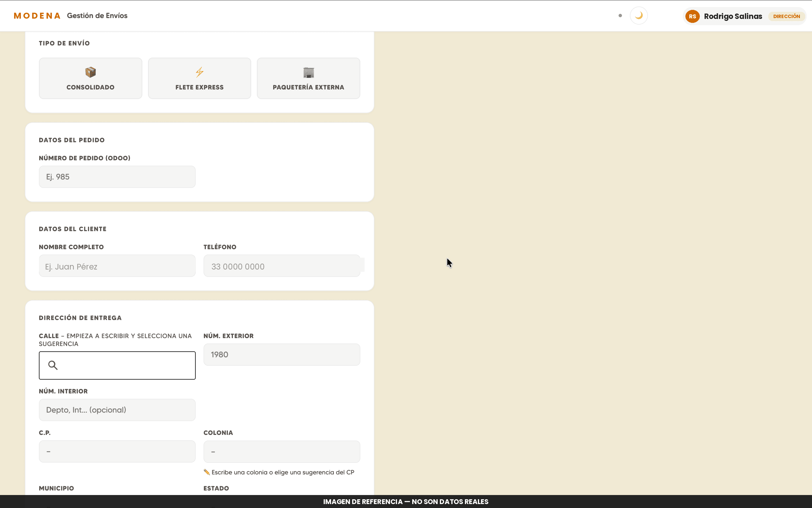Screen dimensions: 812x508
Task: Click the MODENA logo
Action: (x=37, y=16)
